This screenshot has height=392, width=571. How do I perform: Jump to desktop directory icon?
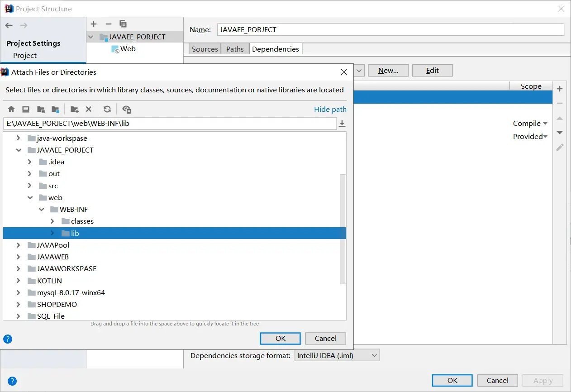coord(26,109)
